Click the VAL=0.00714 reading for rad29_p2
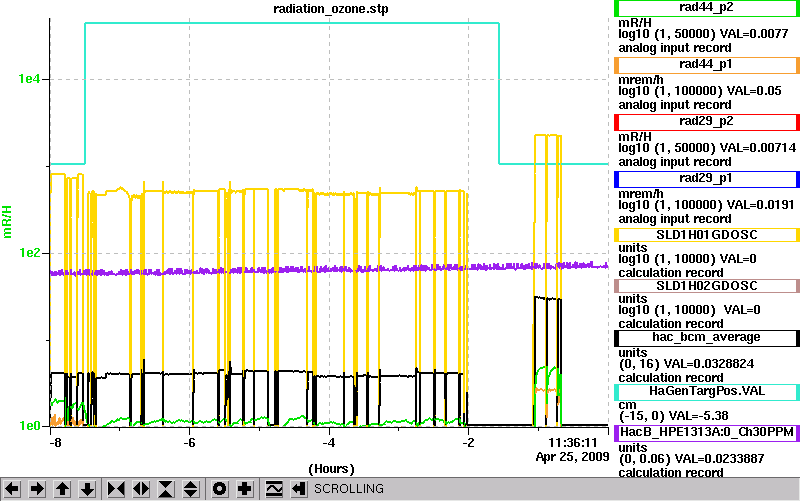800x501 pixels. pos(758,148)
